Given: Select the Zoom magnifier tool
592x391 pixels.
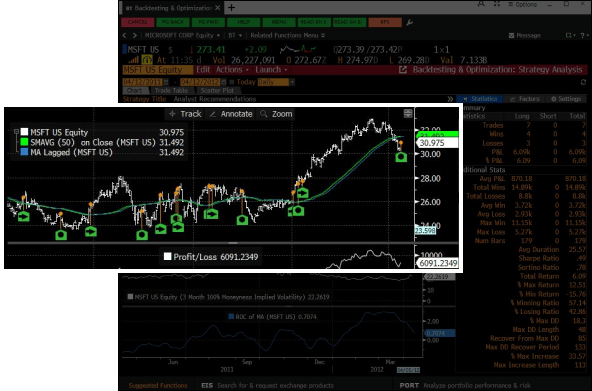Looking at the screenshot, I should click(x=276, y=114).
